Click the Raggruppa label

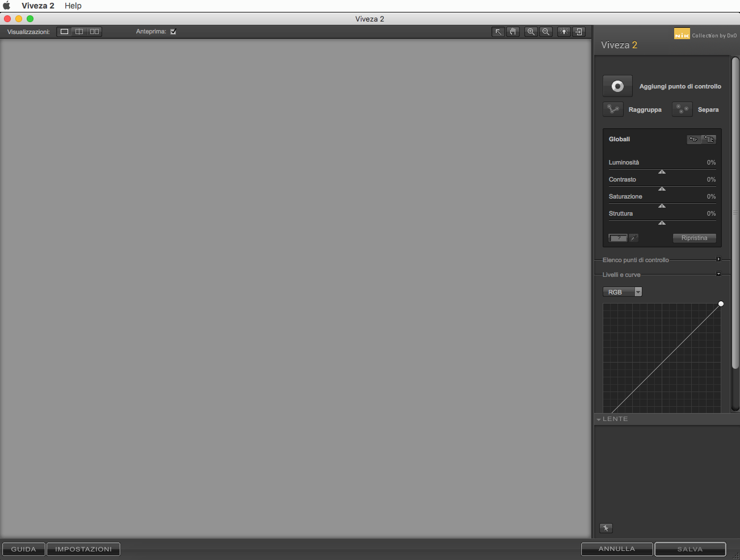click(x=645, y=110)
